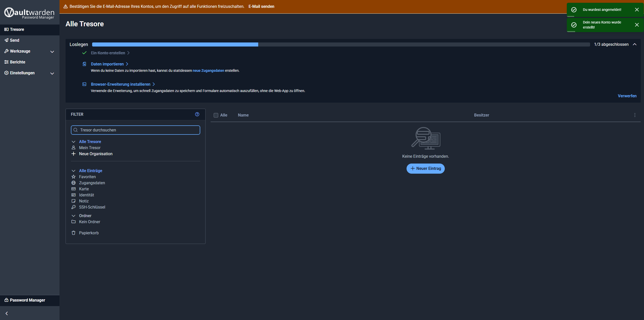
Task: Click the Vaultwarden logo
Action: [x=29, y=13]
